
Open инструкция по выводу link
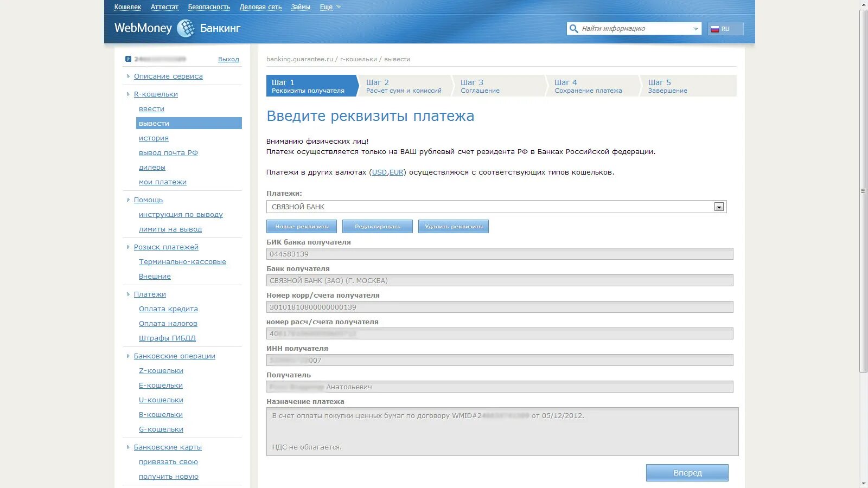181,215
